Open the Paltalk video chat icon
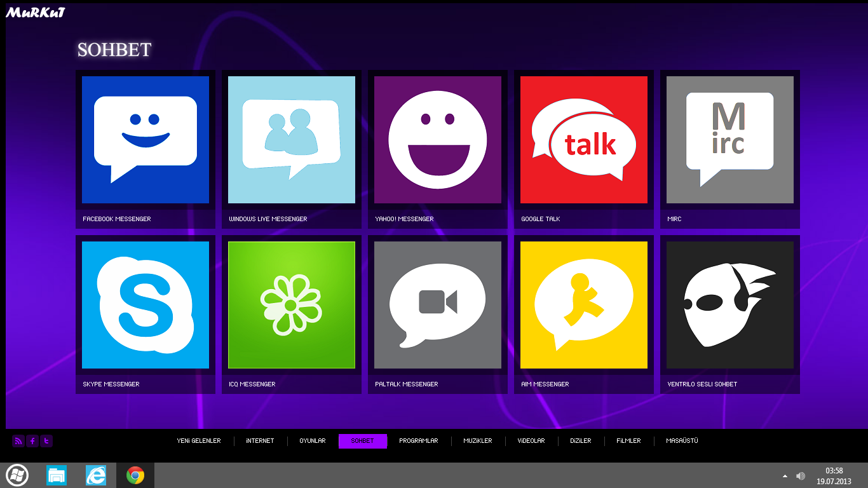 click(438, 305)
